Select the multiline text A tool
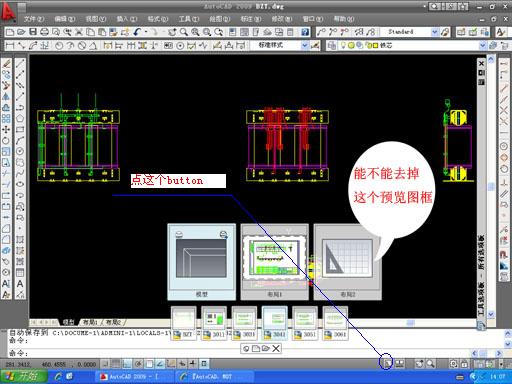 pos(20,283)
